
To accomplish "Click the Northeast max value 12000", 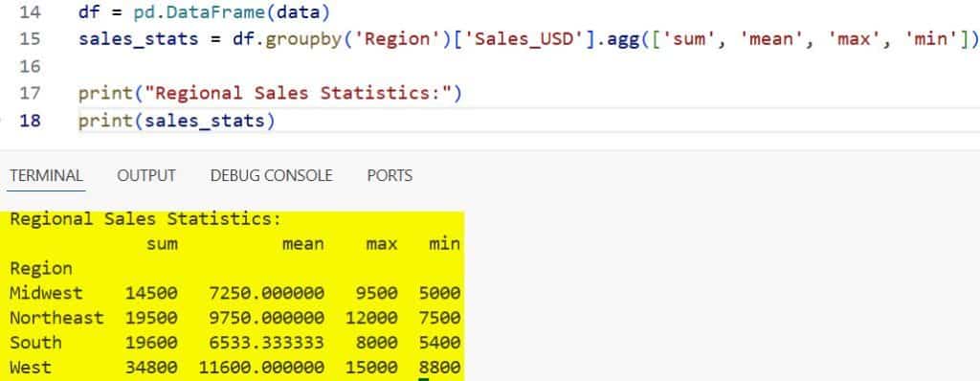I will [x=371, y=318].
